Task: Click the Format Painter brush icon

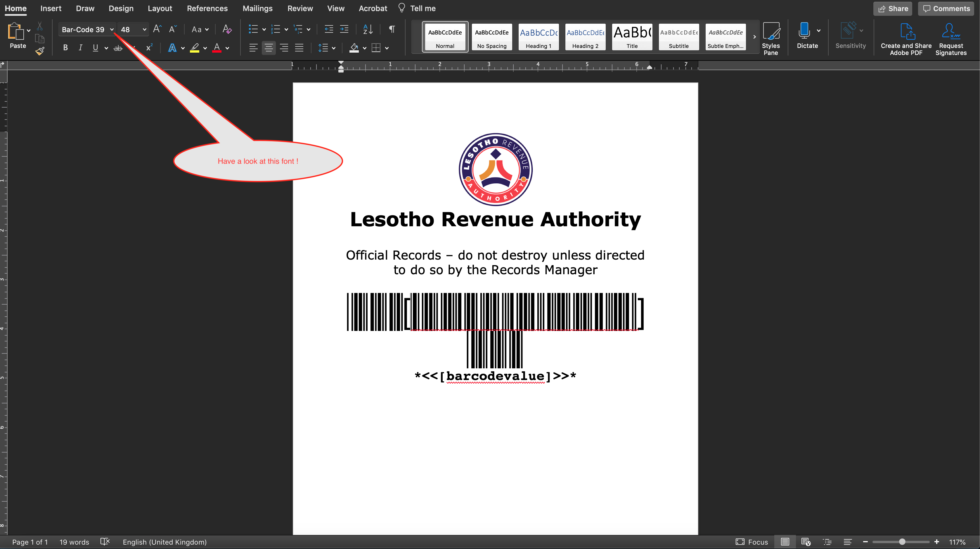Action: (x=39, y=51)
